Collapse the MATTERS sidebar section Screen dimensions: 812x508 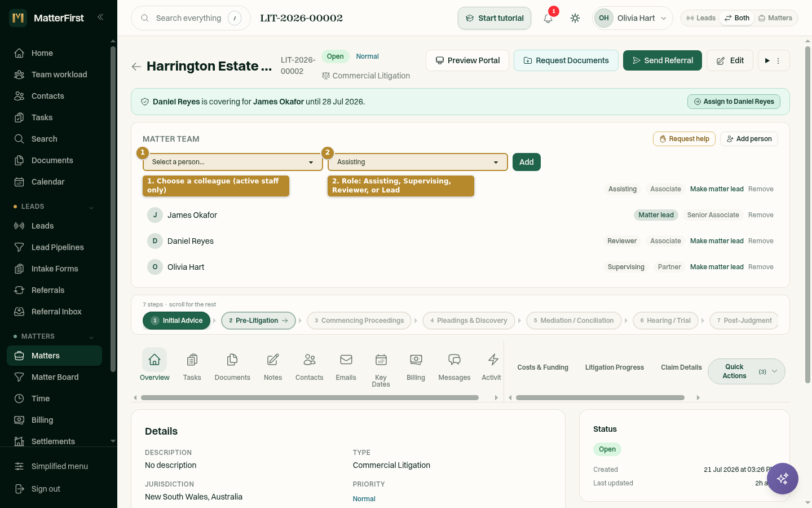[x=91, y=337]
